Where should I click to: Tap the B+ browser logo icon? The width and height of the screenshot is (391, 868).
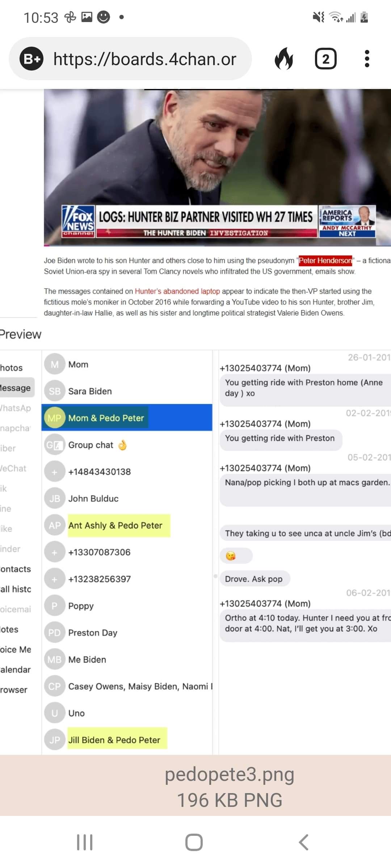click(31, 59)
